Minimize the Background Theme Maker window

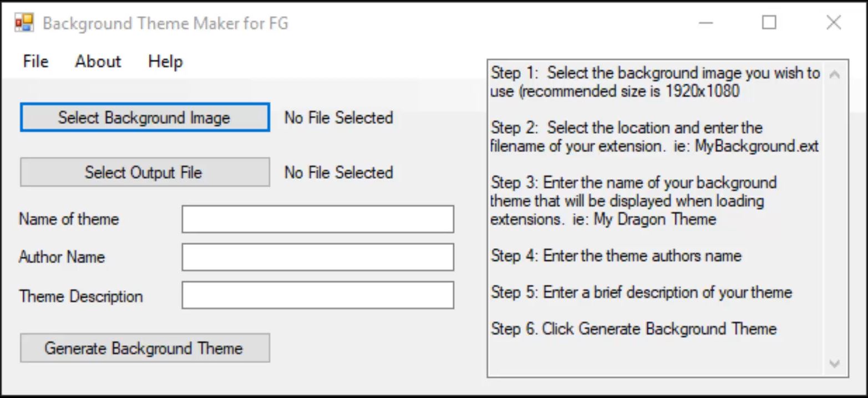705,23
